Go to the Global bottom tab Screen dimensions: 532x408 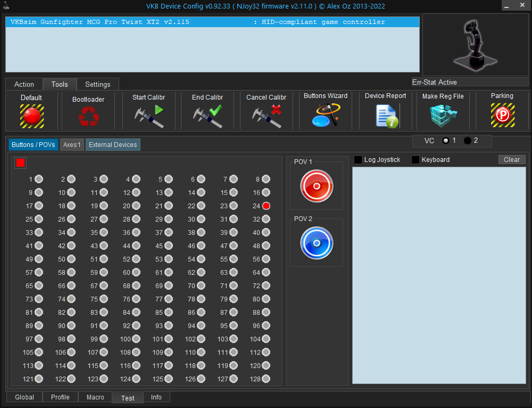[x=24, y=397]
